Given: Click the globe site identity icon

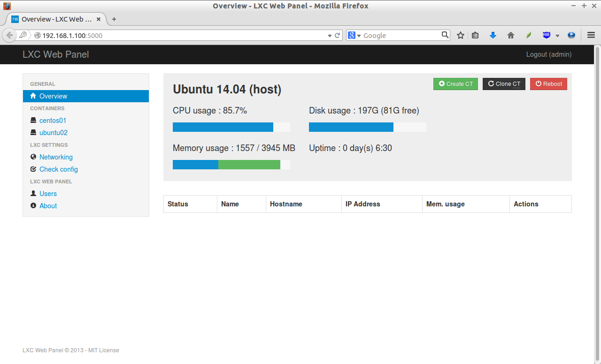Looking at the screenshot, I should coord(38,35).
